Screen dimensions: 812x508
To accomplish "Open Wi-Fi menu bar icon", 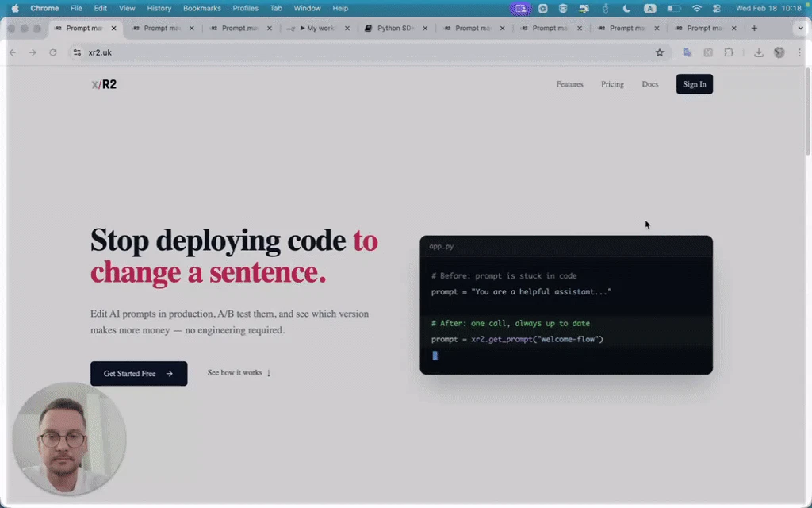I will [x=697, y=8].
